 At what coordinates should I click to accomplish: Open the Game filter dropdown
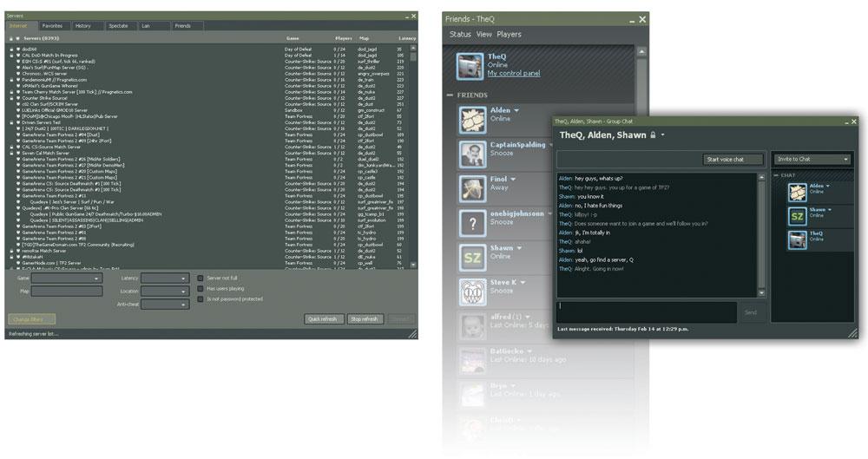(x=67, y=279)
